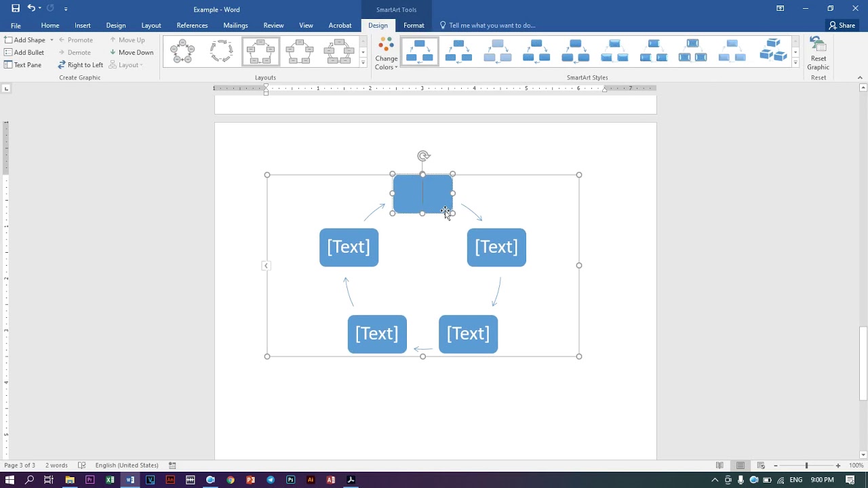The image size is (868, 488).
Task: Open the References tab
Action: [x=193, y=26]
